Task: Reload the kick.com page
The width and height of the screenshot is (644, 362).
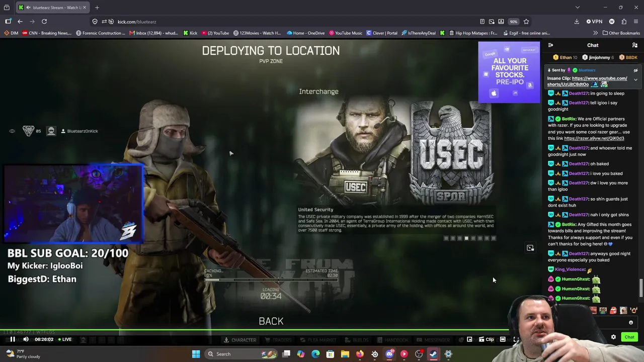Action: 44,22
